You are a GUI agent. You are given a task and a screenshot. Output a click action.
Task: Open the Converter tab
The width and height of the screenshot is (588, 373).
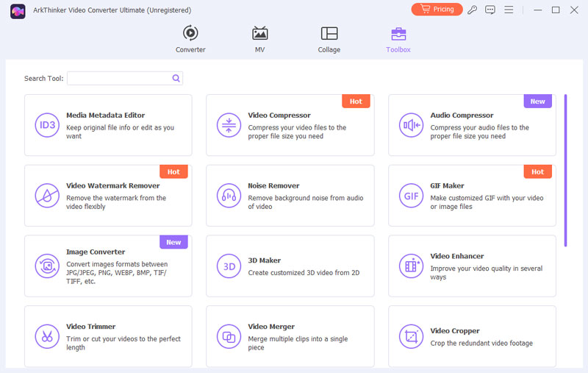coord(190,39)
